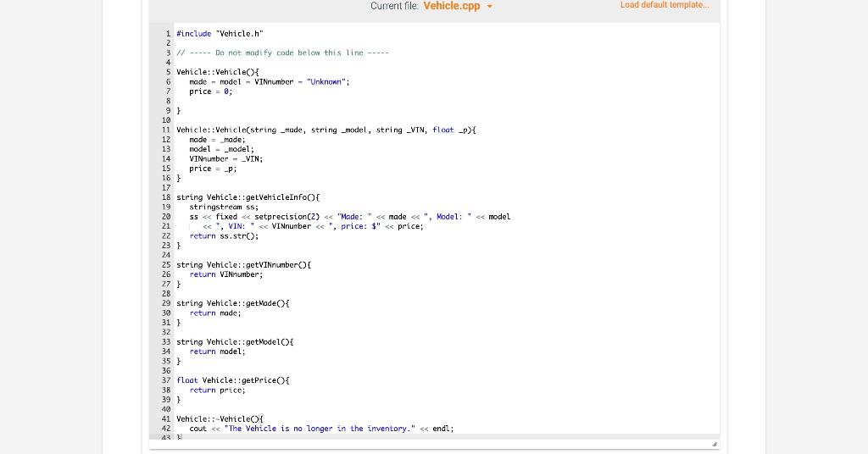Click 'return VINnumber;' on line 26
The height and width of the screenshot is (454, 868).
click(225, 274)
